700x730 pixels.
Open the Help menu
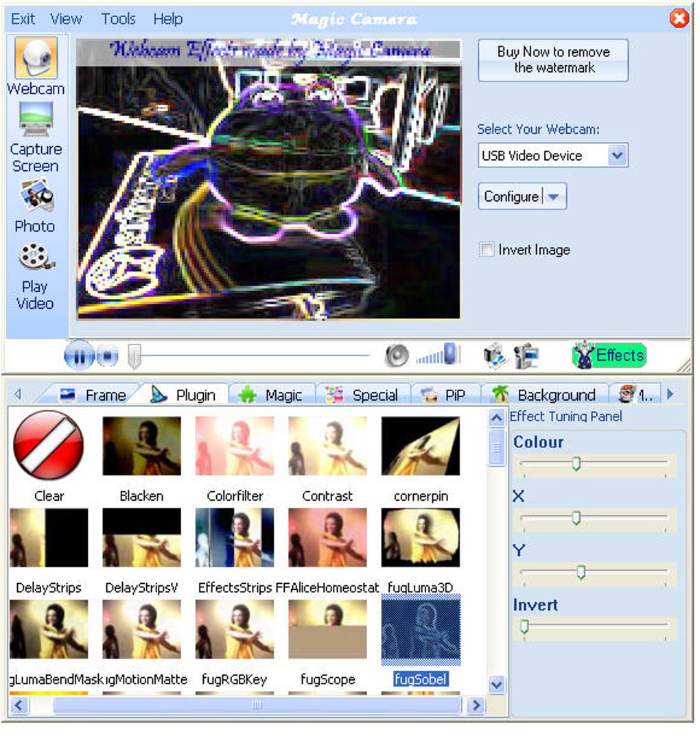tap(169, 19)
